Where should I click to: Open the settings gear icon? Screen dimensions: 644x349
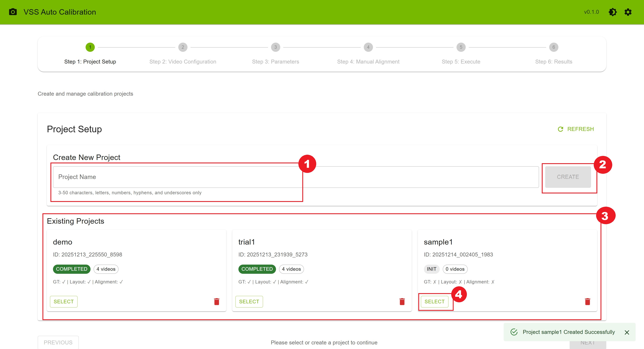[628, 12]
